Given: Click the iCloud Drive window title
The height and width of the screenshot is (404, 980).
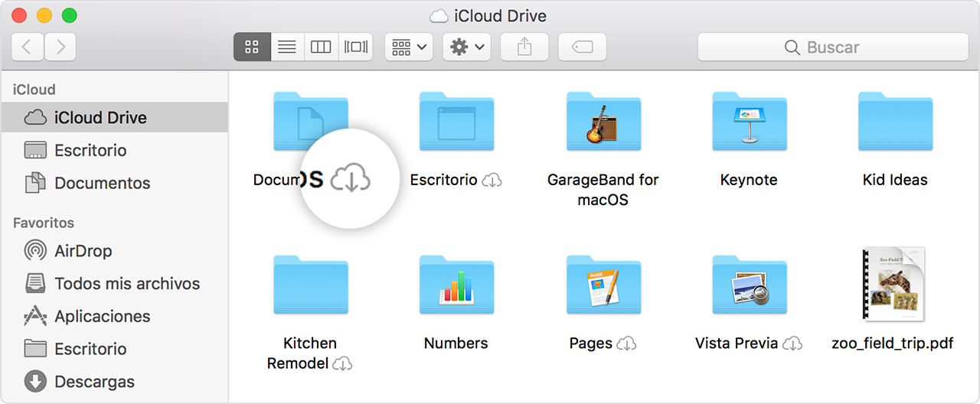Looking at the screenshot, I should pos(499,15).
